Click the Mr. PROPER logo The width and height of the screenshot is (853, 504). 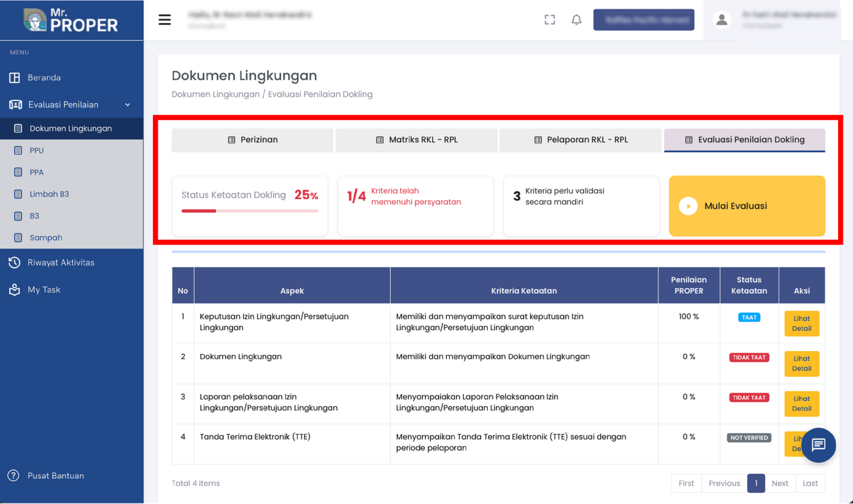pos(71,20)
